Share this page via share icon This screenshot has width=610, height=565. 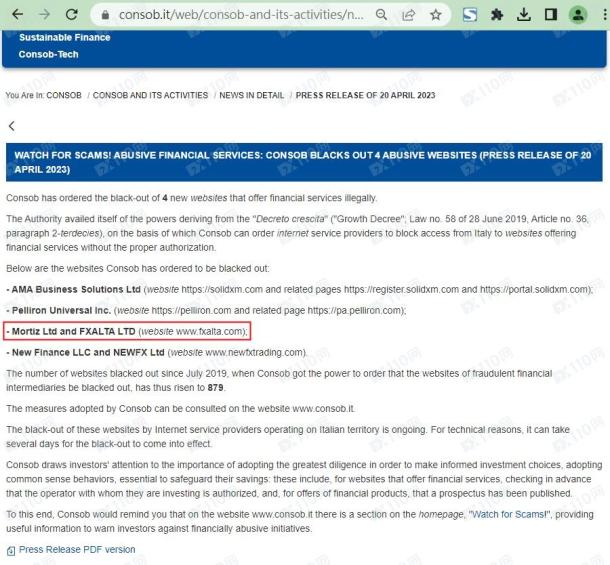(408, 15)
